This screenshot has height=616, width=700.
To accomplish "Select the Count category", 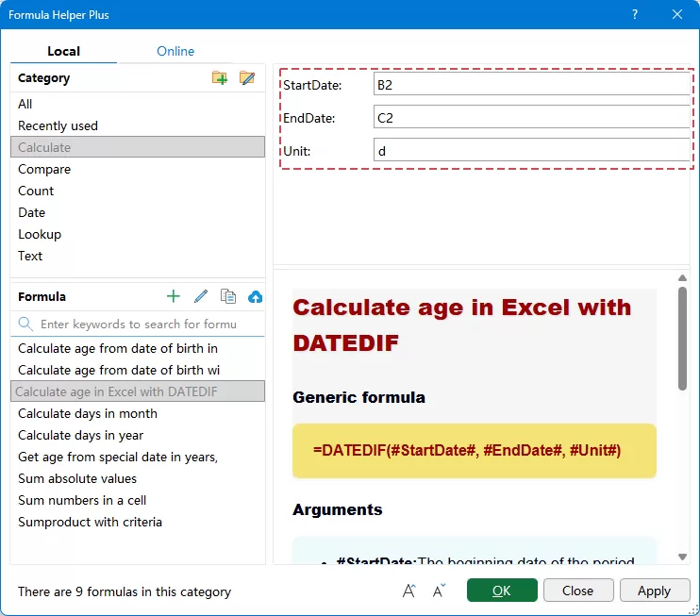I will (138, 191).
